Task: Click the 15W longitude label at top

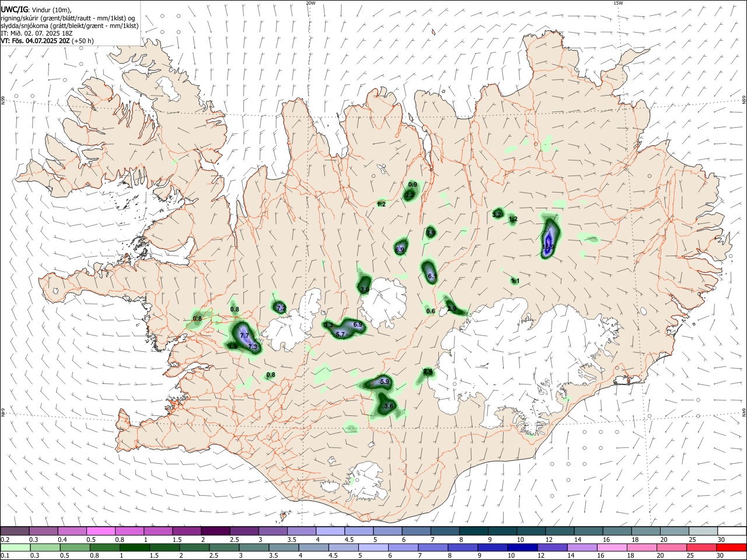Action: tap(618, 3)
